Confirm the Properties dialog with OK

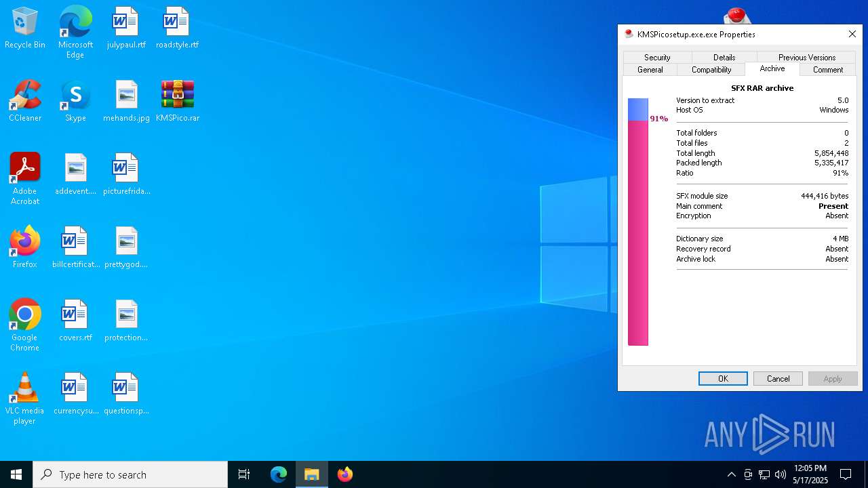pyautogui.click(x=723, y=379)
